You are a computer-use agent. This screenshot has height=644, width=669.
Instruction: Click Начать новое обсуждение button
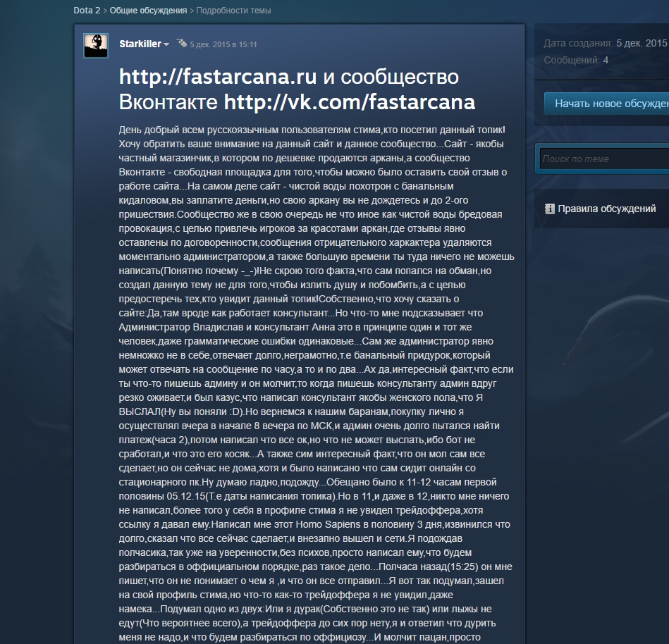pyautogui.click(x=606, y=104)
